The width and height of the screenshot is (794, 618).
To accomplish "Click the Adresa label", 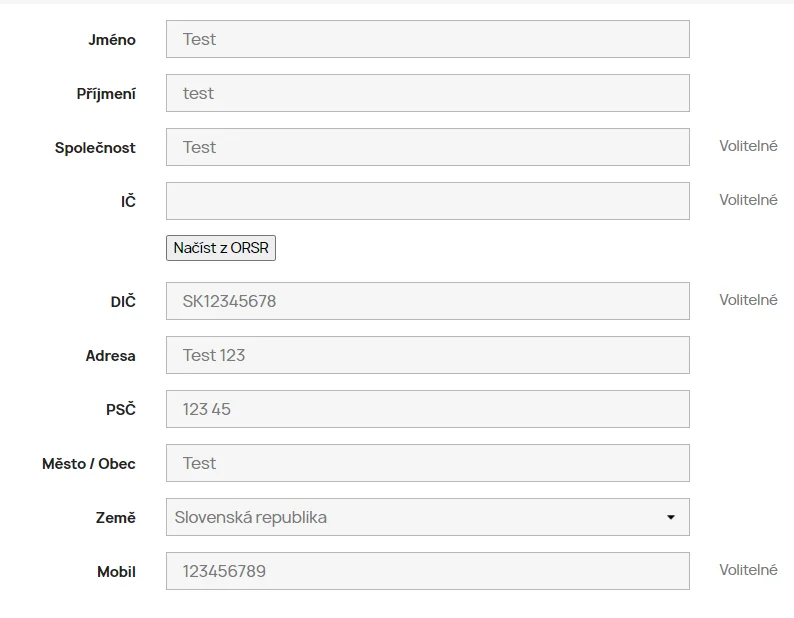I will click(x=110, y=356).
